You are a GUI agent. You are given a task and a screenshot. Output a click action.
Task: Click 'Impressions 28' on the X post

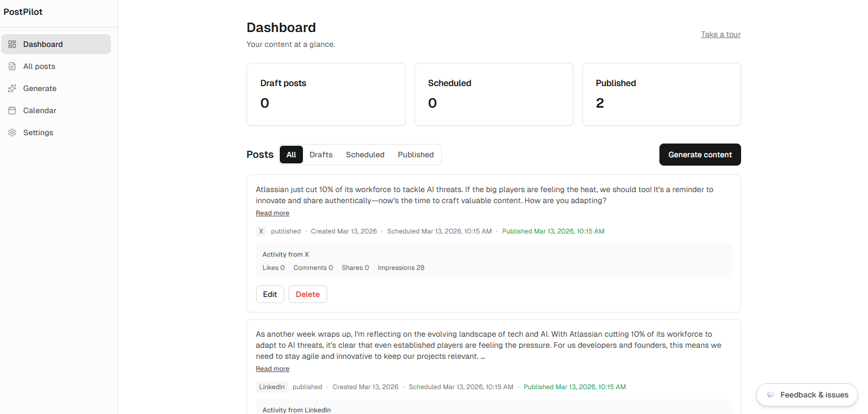(x=401, y=268)
